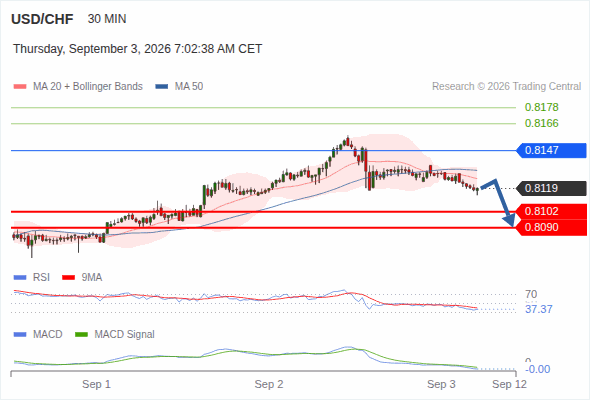Click the Thursday, September 3, 2026 timestamp
The image size is (590, 400).
click(x=138, y=49)
